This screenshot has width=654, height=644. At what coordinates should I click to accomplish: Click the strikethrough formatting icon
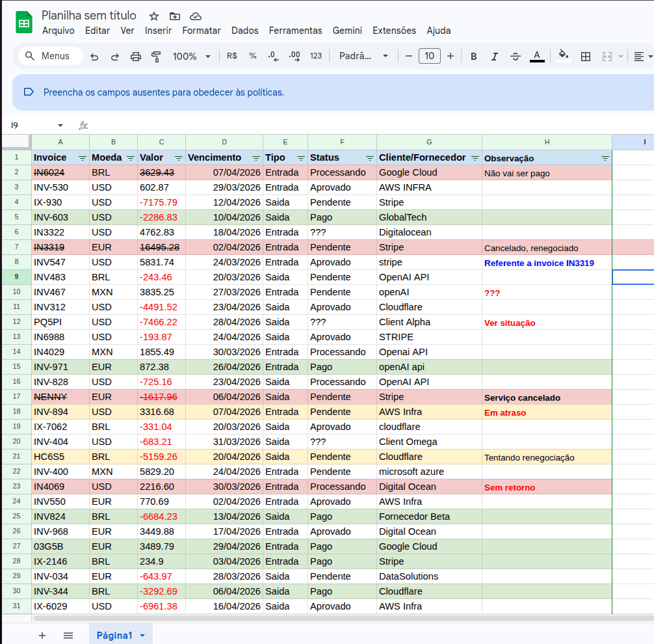pos(516,57)
